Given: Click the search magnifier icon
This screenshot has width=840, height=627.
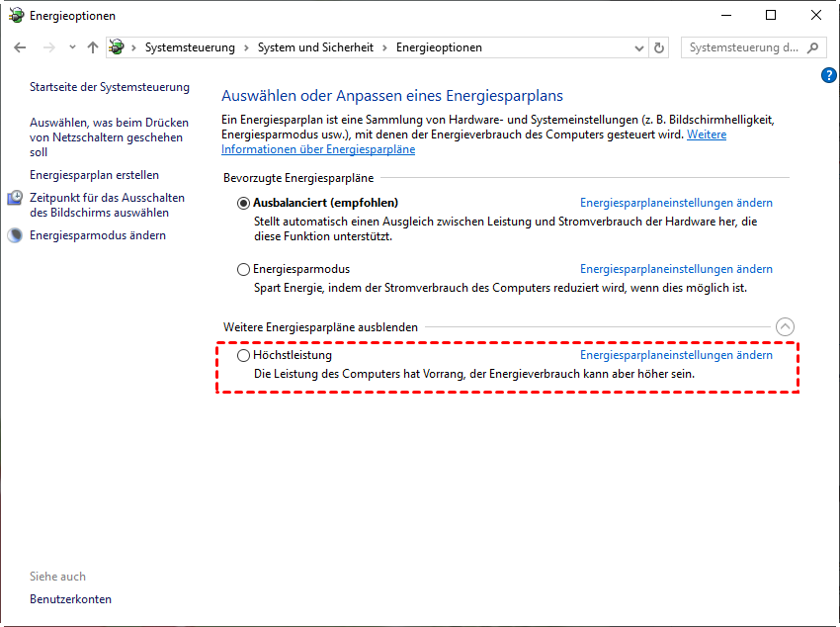Looking at the screenshot, I should coord(812,47).
